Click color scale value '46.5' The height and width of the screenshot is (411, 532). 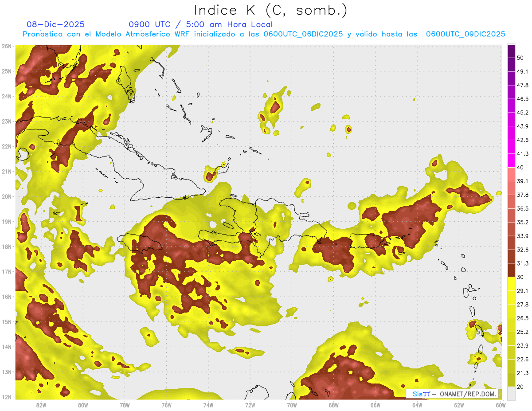pos(522,99)
